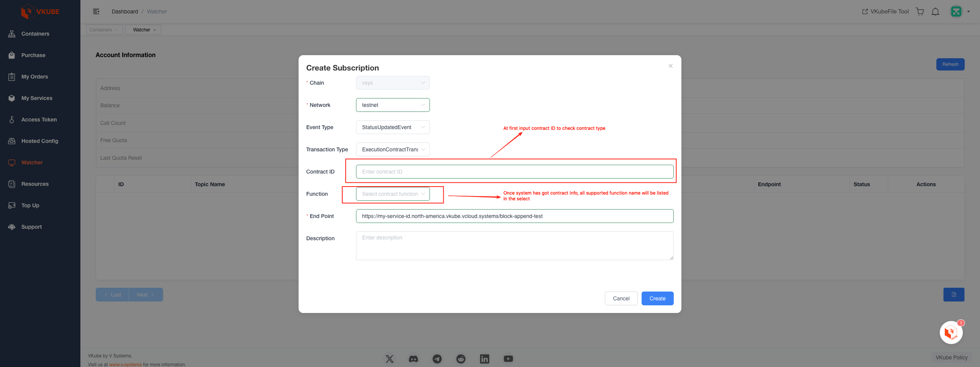Open the Discord social icon in footer
Image resolution: width=980 pixels, height=367 pixels.
pos(413,359)
